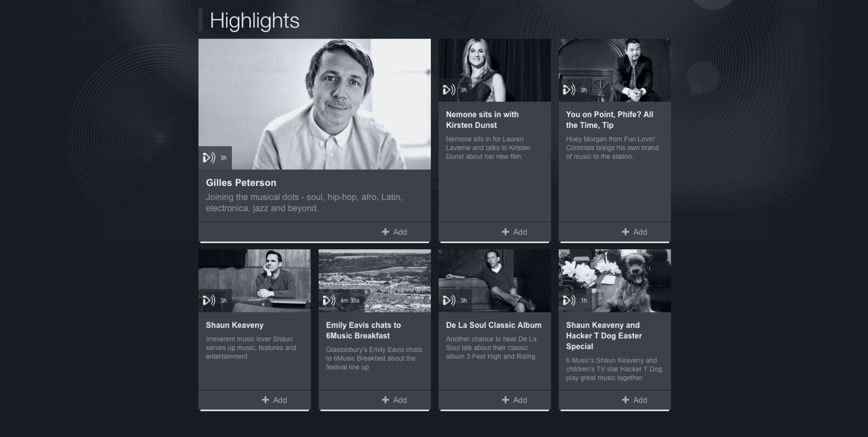The image size is (868, 437).
Task: Open the Nemone photo thumbnail
Action: click(x=495, y=70)
